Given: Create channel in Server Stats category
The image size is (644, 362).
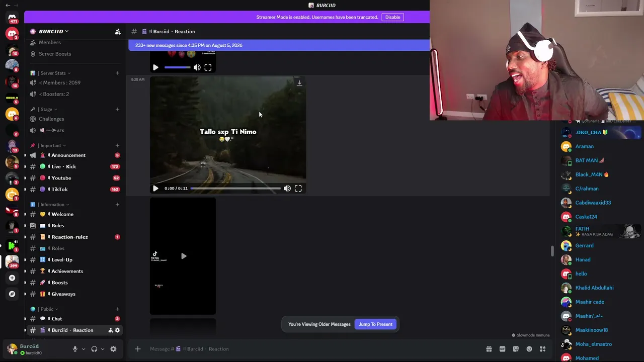Looking at the screenshot, I should click(117, 73).
